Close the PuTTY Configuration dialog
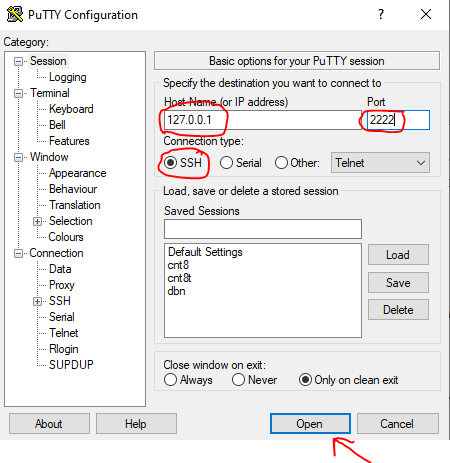Screen dimensions: 450x463 click(x=426, y=14)
